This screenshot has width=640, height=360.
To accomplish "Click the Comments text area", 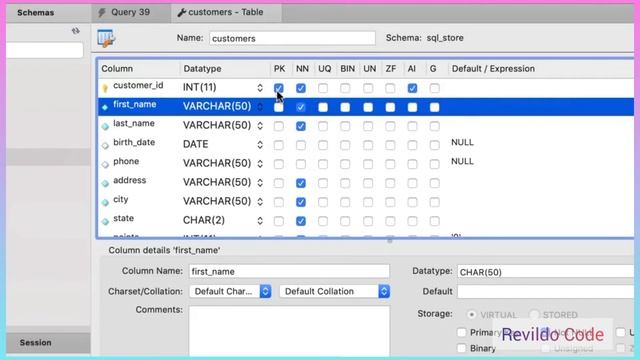I will pos(289,331).
